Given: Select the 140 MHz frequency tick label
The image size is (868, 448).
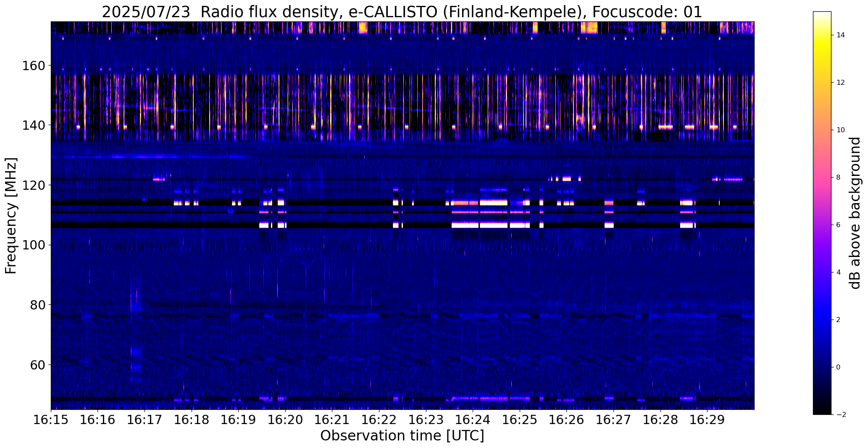Looking at the screenshot, I should 34,125.
